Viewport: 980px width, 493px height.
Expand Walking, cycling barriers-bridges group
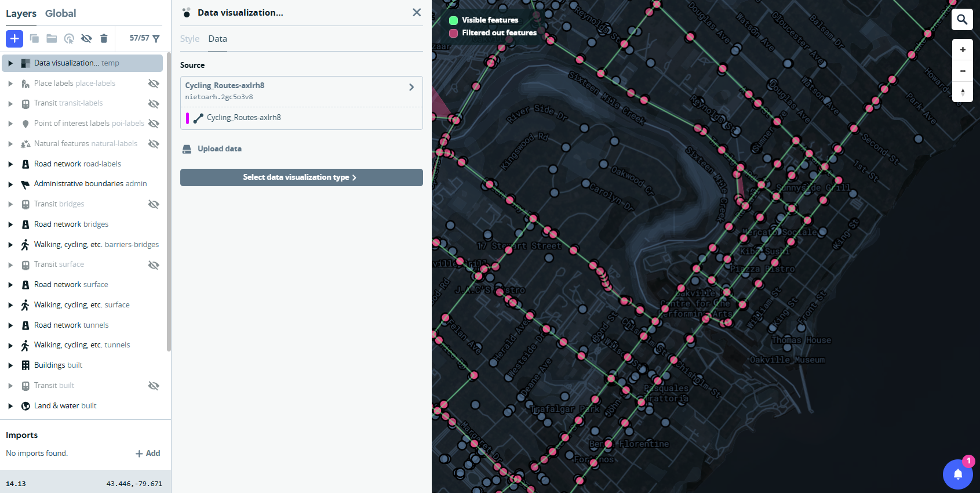click(x=10, y=245)
